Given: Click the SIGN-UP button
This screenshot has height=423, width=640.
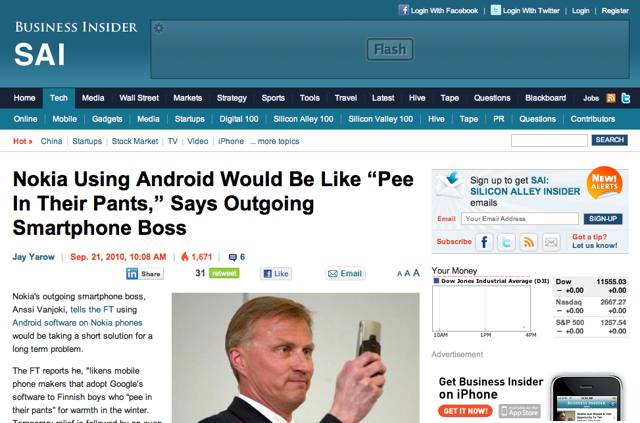Looking at the screenshot, I should 603,219.
